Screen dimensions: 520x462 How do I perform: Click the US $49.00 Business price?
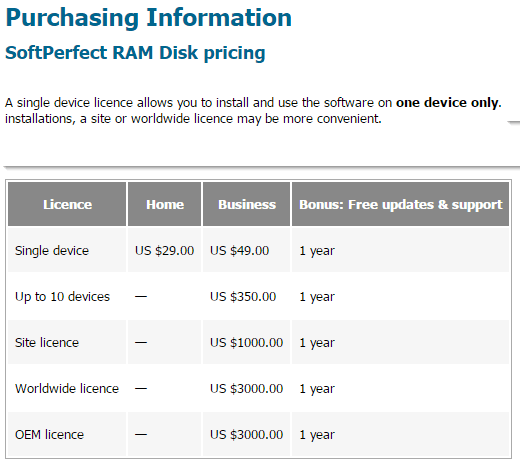click(x=239, y=251)
